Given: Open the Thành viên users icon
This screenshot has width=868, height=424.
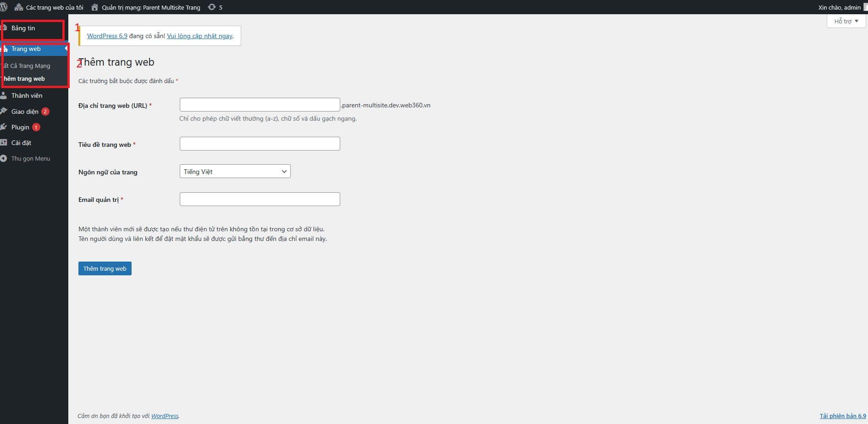Looking at the screenshot, I should 5,95.
